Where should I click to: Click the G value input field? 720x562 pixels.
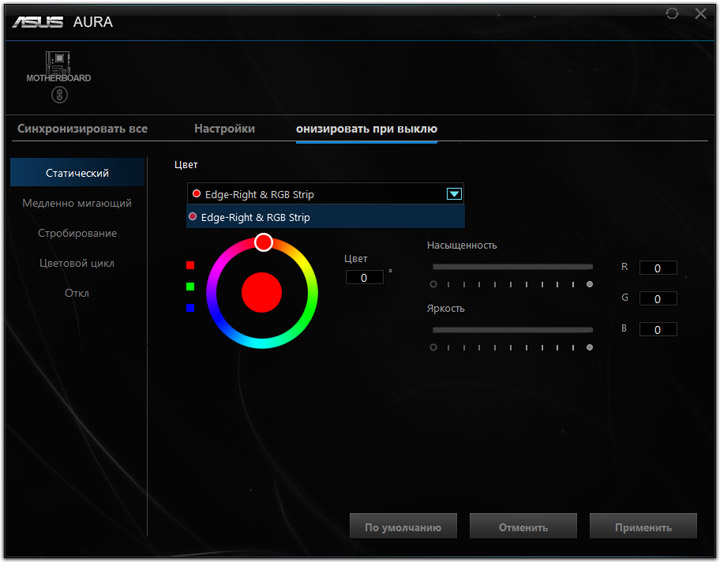point(658,298)
